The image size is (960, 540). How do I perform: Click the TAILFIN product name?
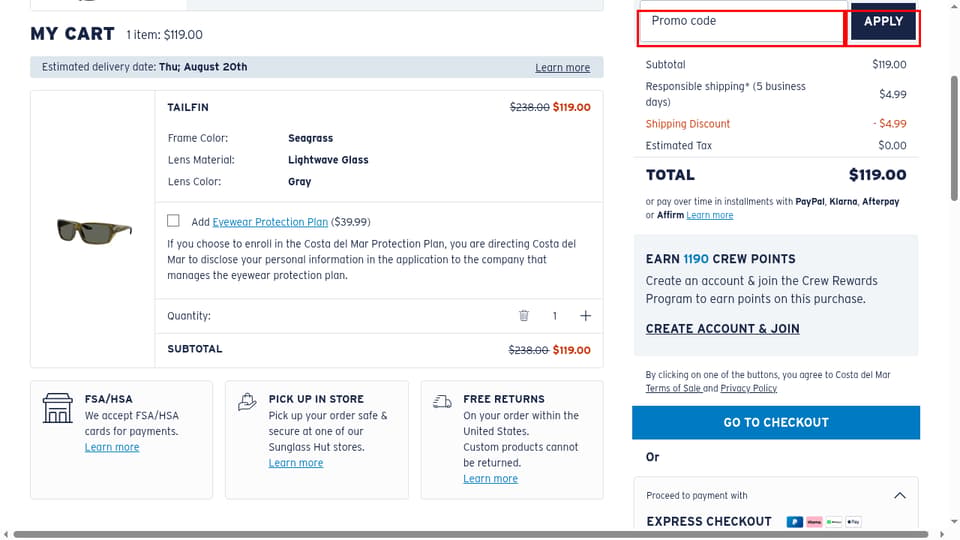pos(188,107)
